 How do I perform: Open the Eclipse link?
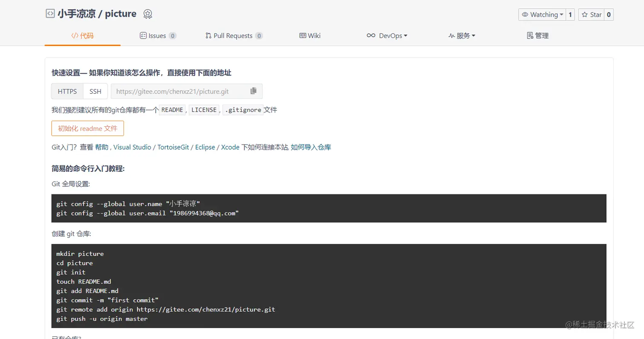[x=205, y=147]
